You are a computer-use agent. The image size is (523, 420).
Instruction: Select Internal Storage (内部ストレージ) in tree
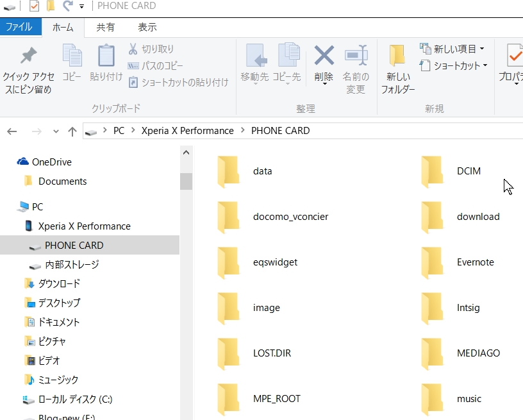tap(72, 264)
